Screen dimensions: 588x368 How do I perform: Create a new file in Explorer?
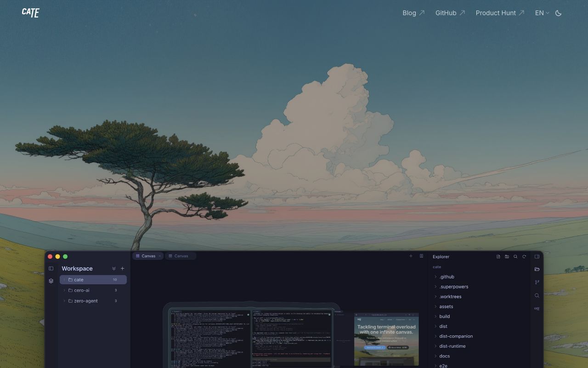point(498,257)
